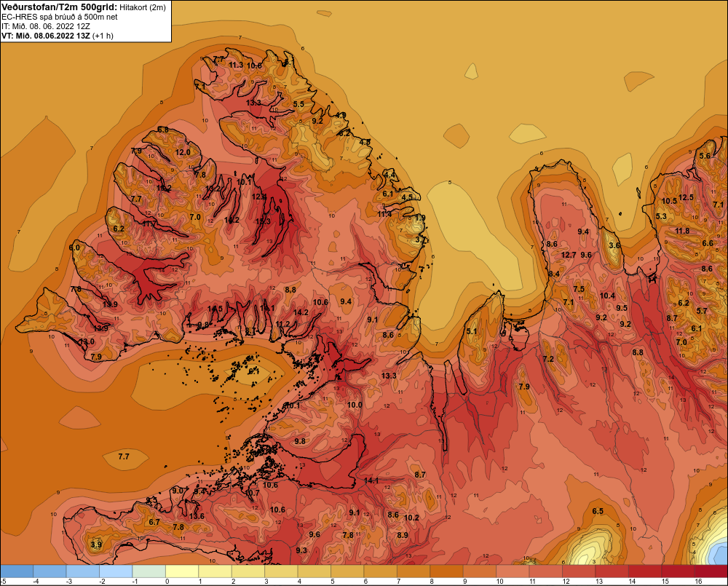Click the station temperature value 4.8
This screenshot has width=728, height=586.
[365, 142]
